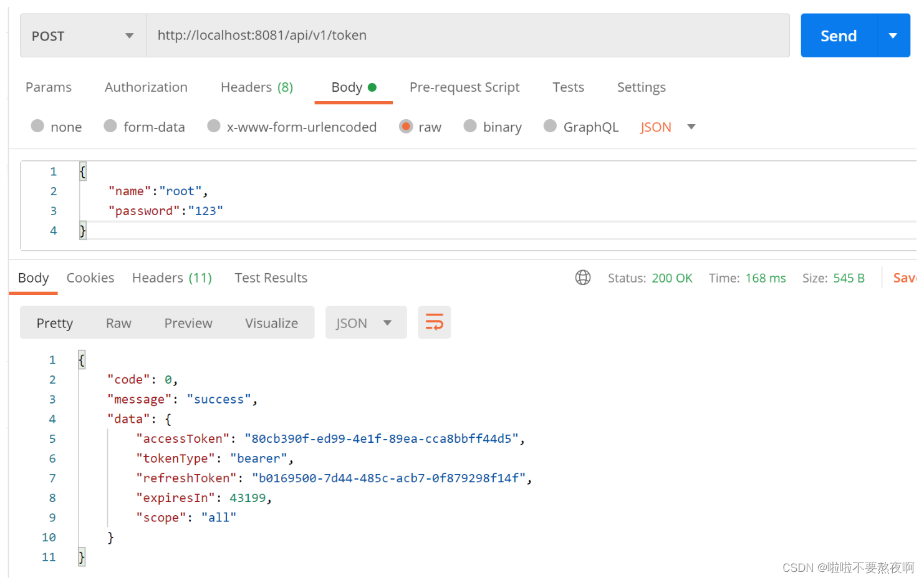Choose x-www-form-urlencoded body type
This screenshot has height=580, width=924.
click(x=214, y=126)
